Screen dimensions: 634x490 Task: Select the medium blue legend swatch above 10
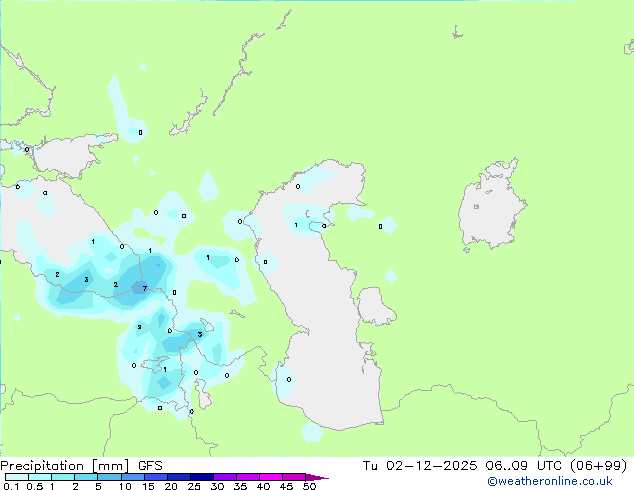click(133, 477)
